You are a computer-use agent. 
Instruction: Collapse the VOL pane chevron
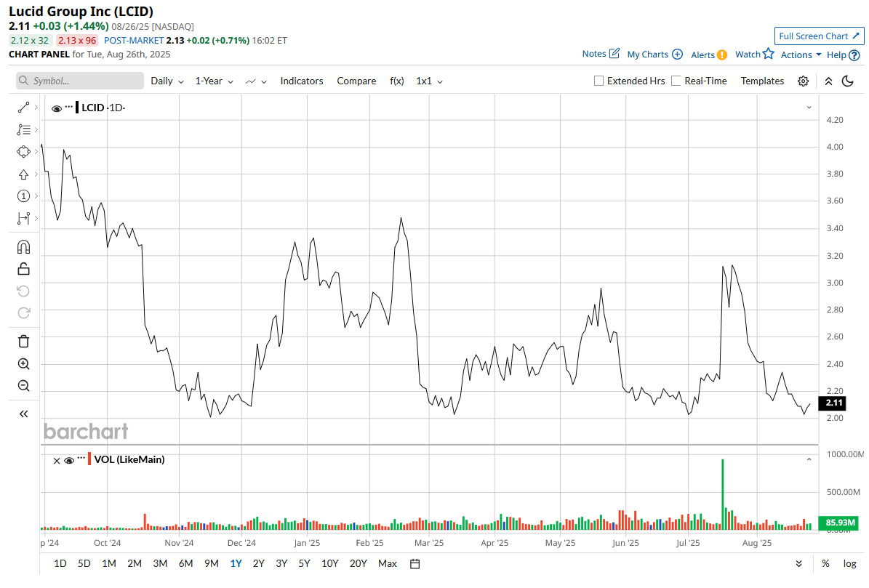(x=809, y=459)
